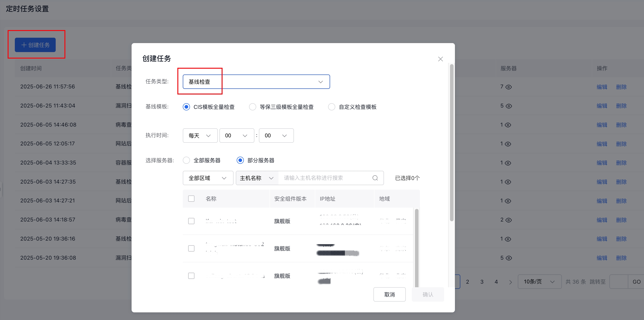View servers eye icon in row 2025-06-26 11:57:56

509,87
